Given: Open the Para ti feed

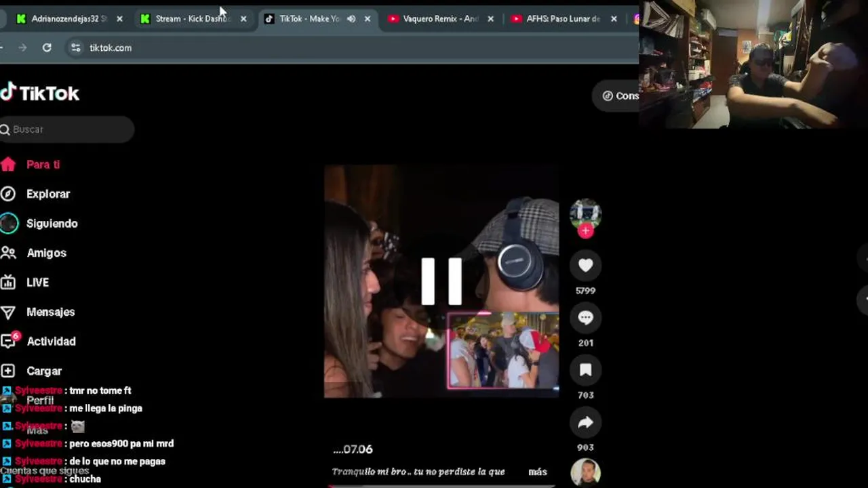Looking at the screenshot, I should [43, 165].
